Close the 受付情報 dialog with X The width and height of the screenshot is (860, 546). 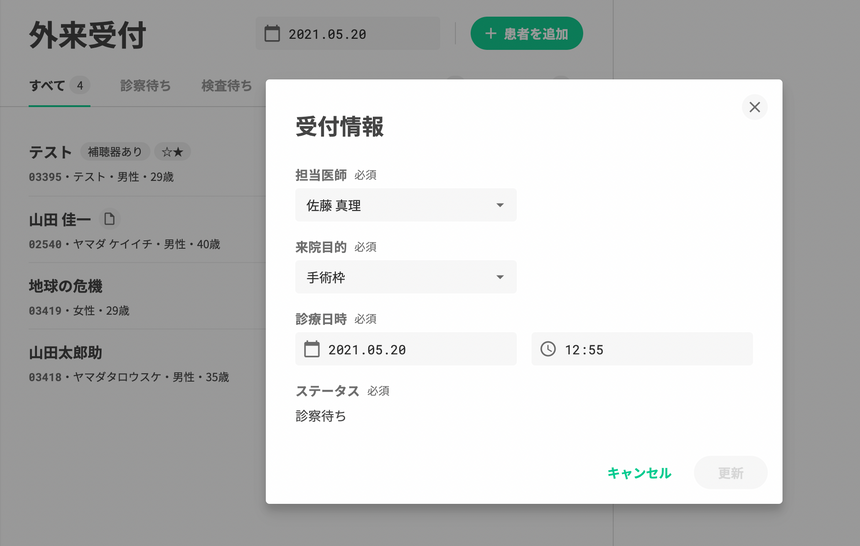tap(754, 107)
